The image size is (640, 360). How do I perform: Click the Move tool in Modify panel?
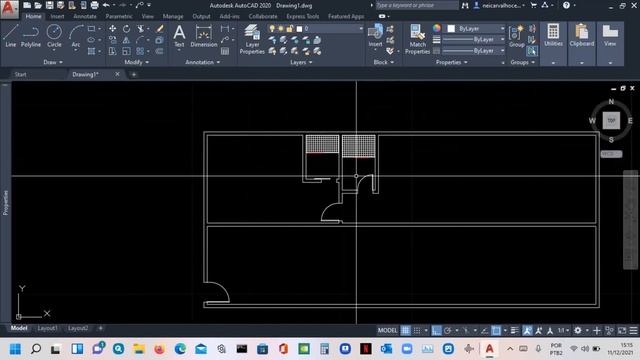coord(112,29)
